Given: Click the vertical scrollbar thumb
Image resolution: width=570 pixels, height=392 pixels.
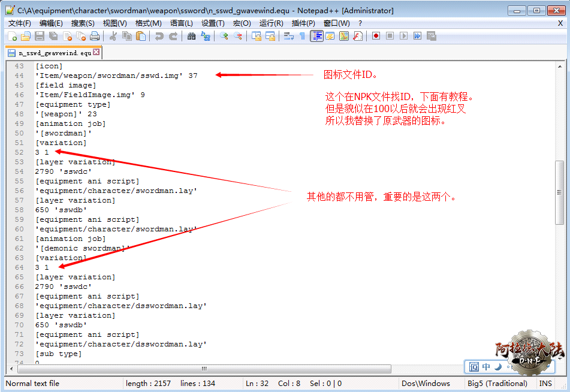Looking at the screenshot, I should [x=560, y=192].
